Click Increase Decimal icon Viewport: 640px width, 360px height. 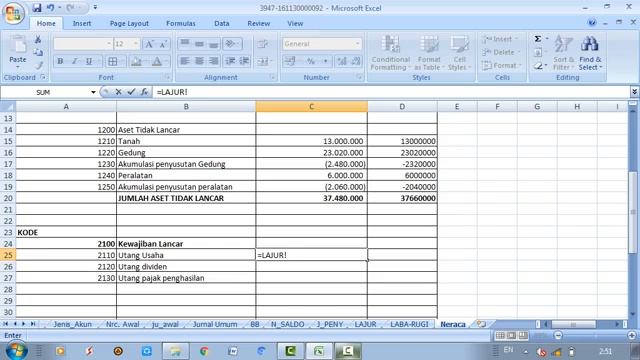(342, 61)
